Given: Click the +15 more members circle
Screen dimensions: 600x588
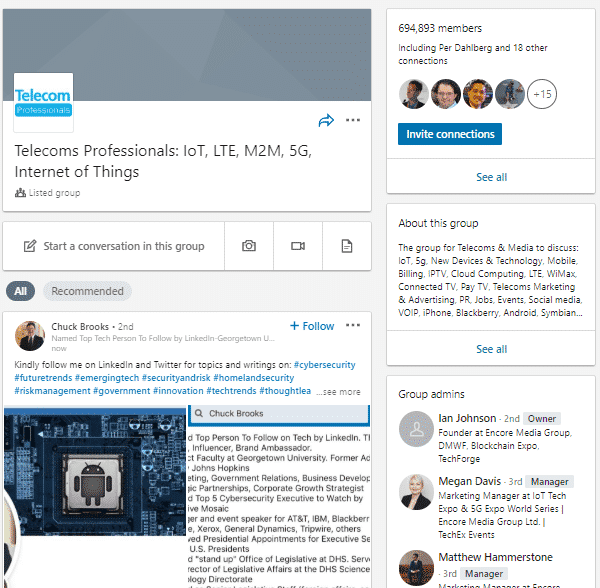Looking at the screenshot, I should (x=542, y=94).
